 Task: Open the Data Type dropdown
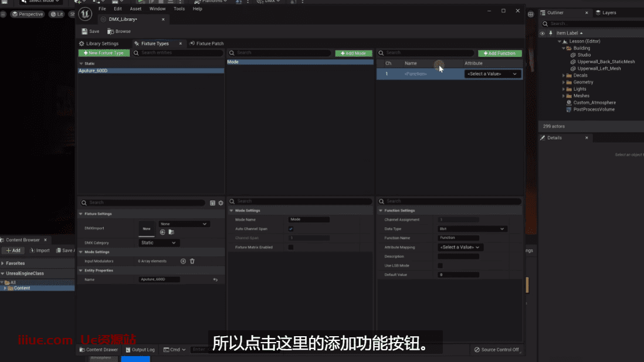coord(472,229)
